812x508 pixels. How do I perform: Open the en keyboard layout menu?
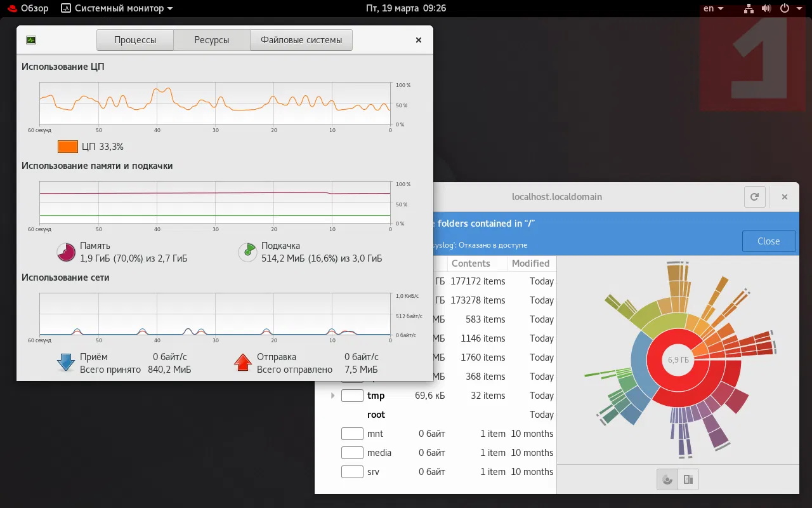714,8
